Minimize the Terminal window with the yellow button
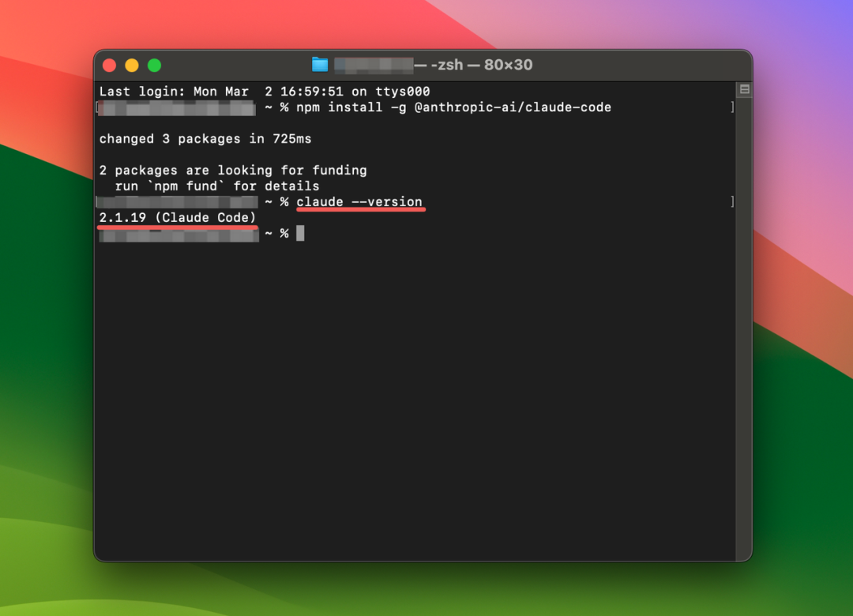This screenshot has height=616, width=853. tap(132, 66)
